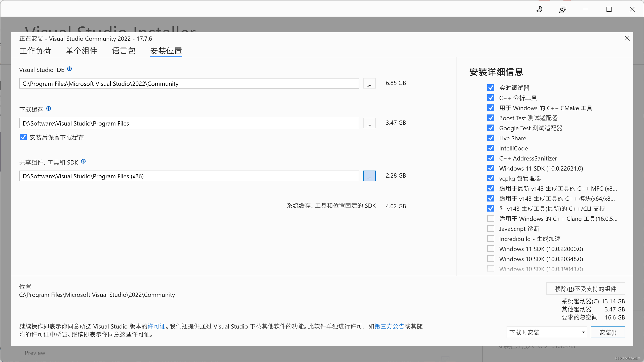
Task: Uncheck C++/CLI 支持 for v143
Action: (x=490, y=208)
